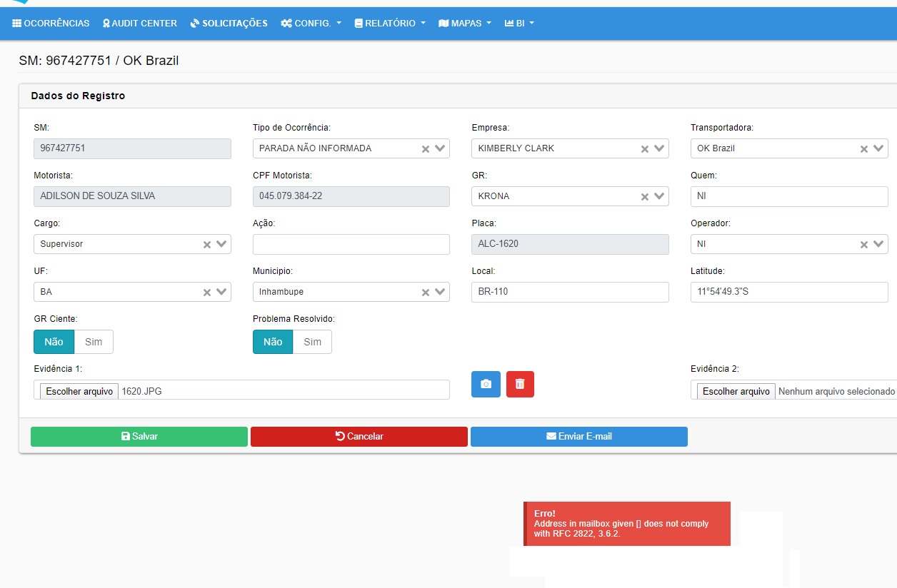
Task: Clear the GR field KRONA selection
Action: 644,196
